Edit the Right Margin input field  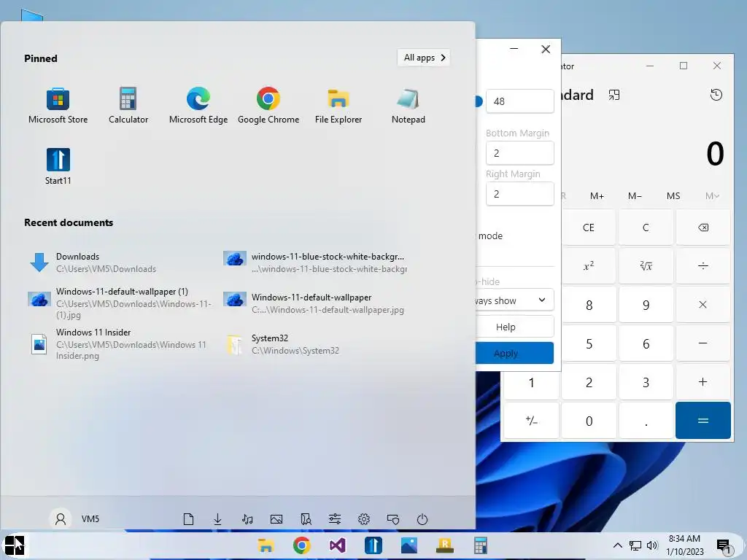(519, 194)
